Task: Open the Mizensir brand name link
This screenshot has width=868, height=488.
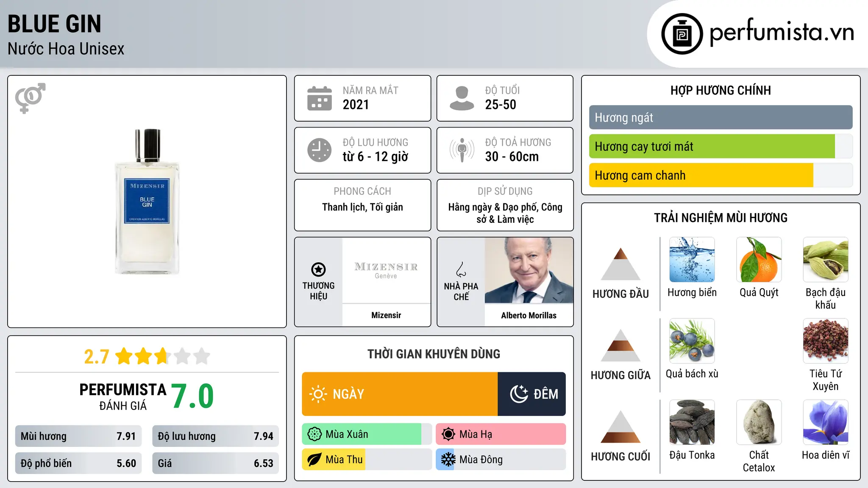Action: pyautogui.click(x=386, y=315)
